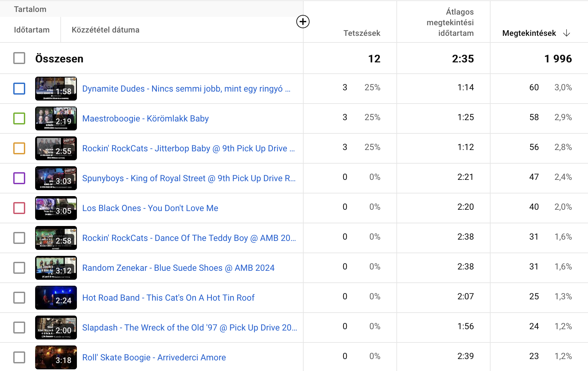Click the add column plus icon
Screen dimensions: 588x371
[303, 22]
